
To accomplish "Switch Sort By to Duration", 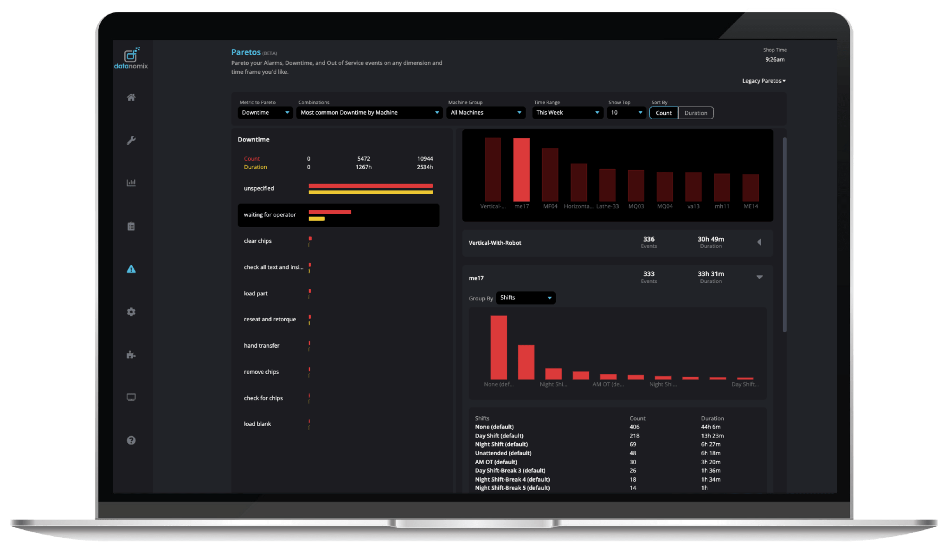I will point(695,113).
